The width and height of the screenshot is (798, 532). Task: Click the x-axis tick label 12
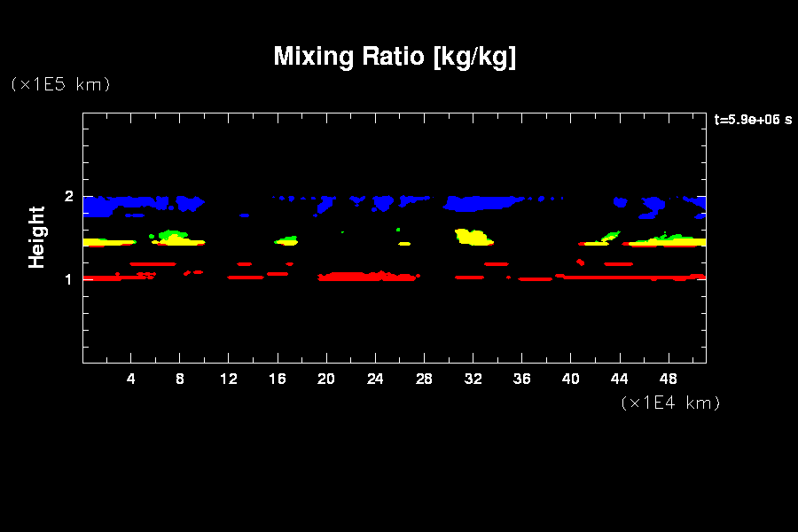click(229, 379)
